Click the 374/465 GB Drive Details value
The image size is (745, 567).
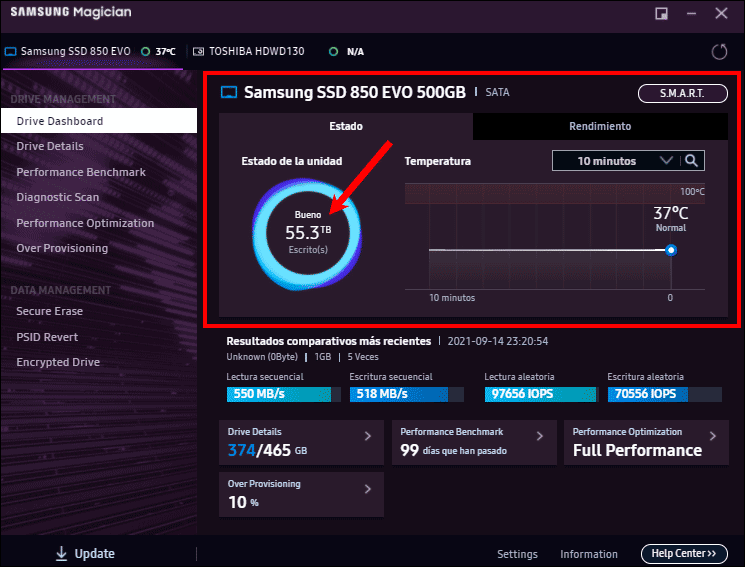tap(267, 450)
